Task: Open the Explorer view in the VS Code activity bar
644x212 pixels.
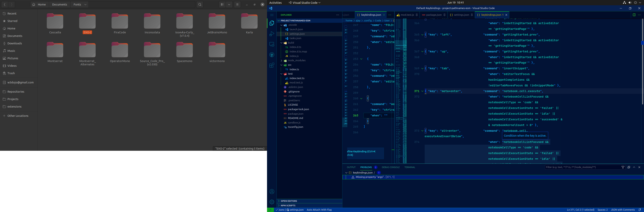Action: point(272,23)
